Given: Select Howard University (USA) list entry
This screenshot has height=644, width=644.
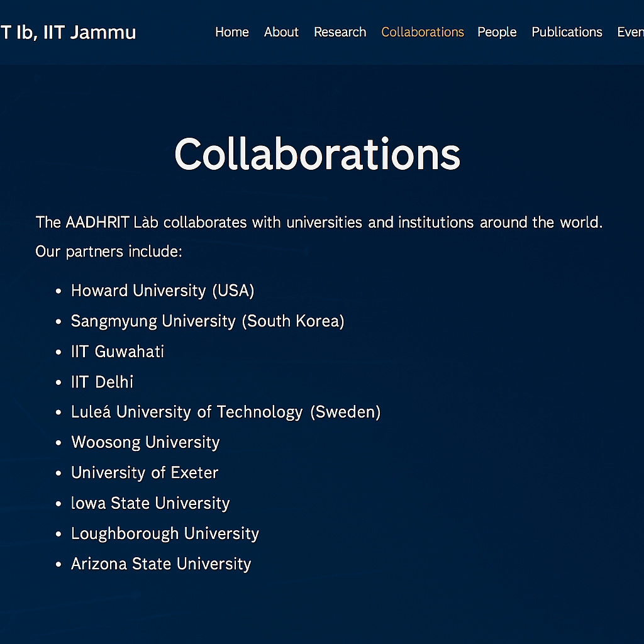Looking at the screenshot, I should 162,291.
